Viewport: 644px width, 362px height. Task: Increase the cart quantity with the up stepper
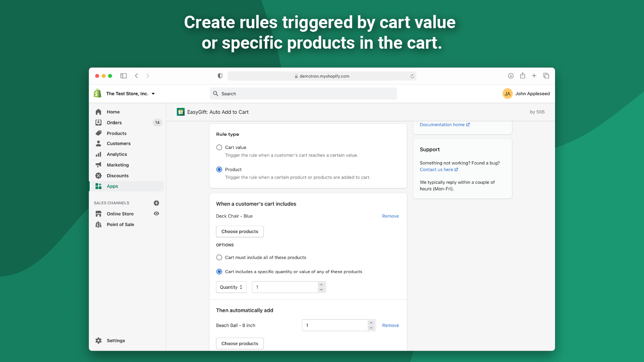pos(321,285)
